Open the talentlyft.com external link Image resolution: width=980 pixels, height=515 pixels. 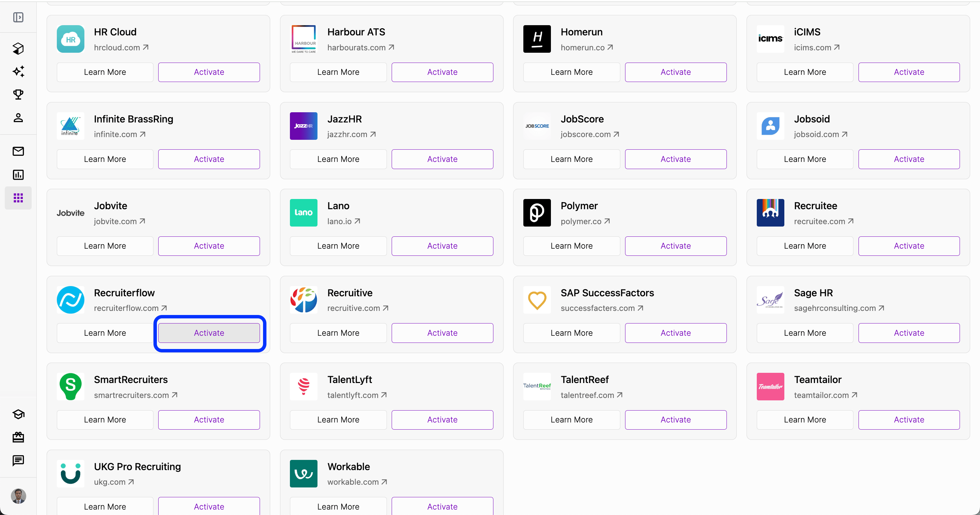357,395
